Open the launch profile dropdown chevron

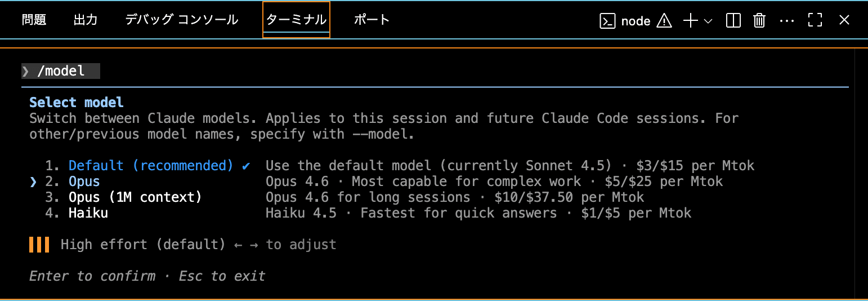click(708, 21)
